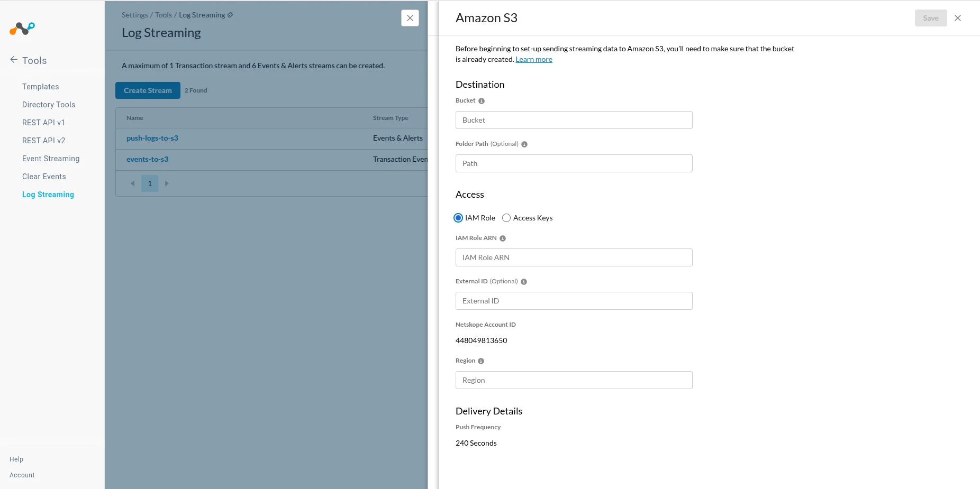Click the Folder Path info icon
Image resolution: width=980 pixels, height=489 pixels.
524,144
